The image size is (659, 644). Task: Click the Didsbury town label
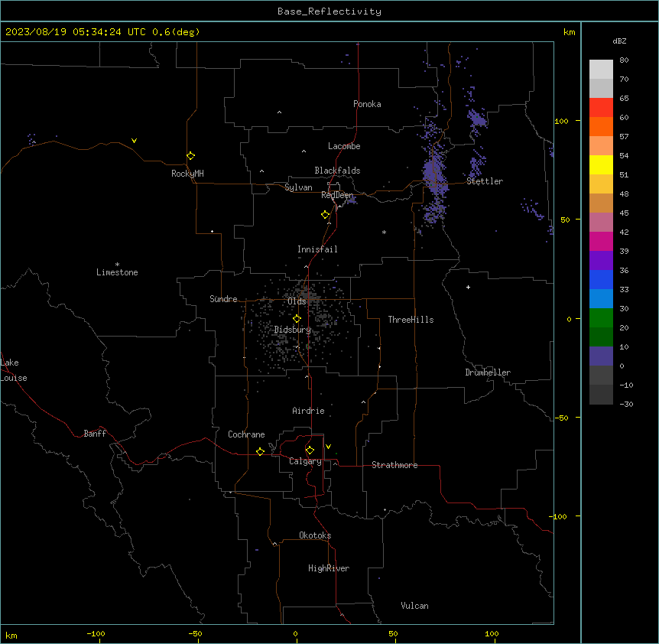point(293,330)
